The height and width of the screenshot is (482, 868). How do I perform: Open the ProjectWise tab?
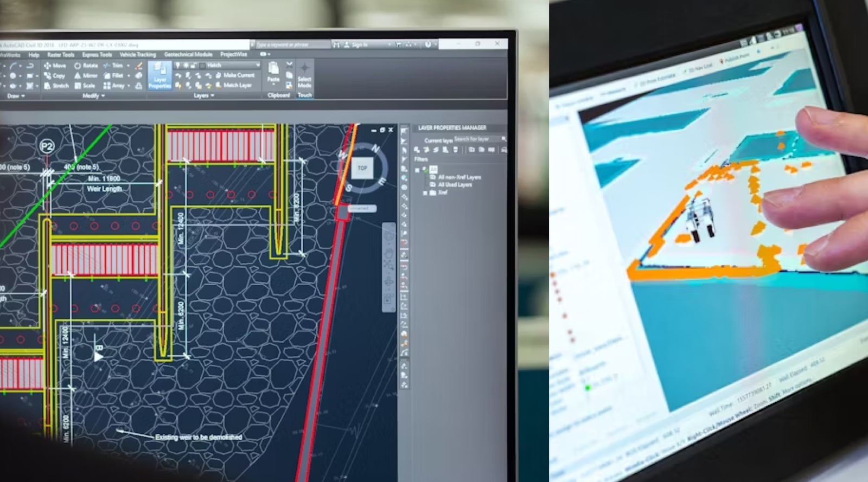[233, 54]
